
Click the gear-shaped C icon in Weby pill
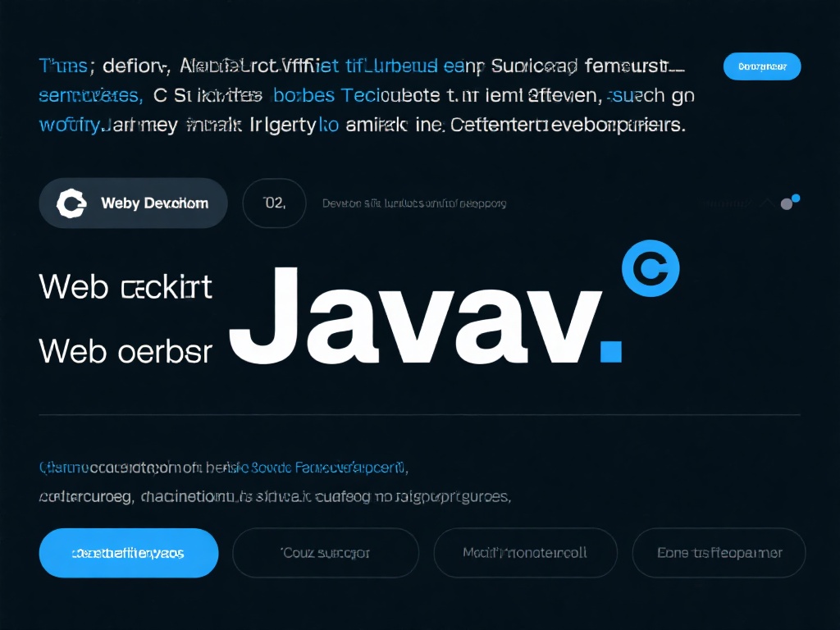pyautogui.click(x=71, y=203)
